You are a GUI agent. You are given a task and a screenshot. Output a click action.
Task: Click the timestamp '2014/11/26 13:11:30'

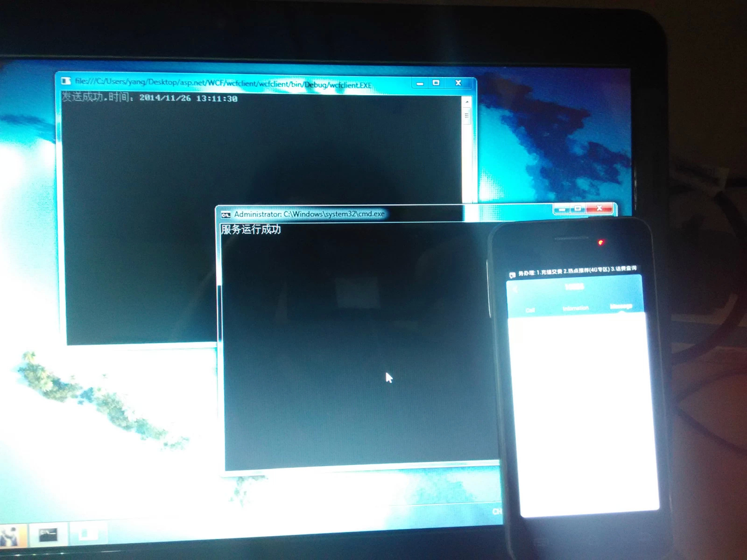(188, 98)
